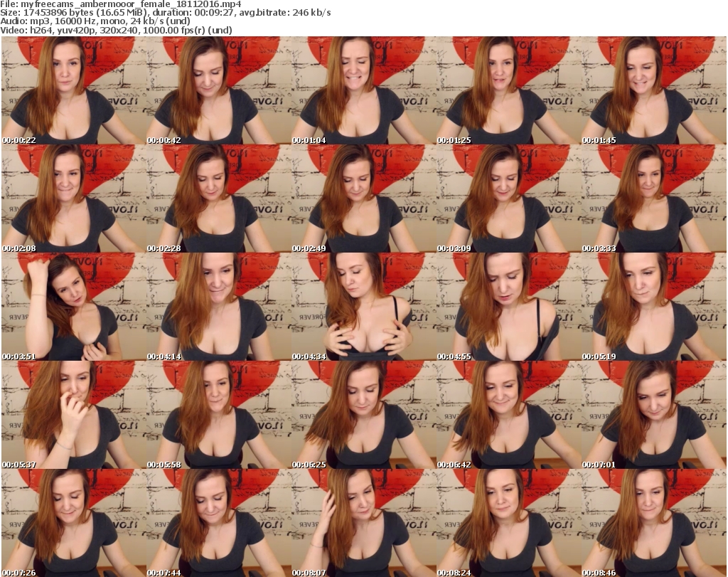Screen dimensions: 728x577
Task: Select the last frame at 00:08:46
Action: tap(653, 523)
